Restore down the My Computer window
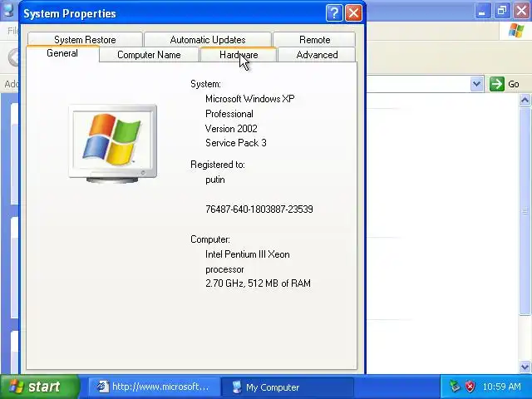Screen dimensions: 532x399 (501, 11)
